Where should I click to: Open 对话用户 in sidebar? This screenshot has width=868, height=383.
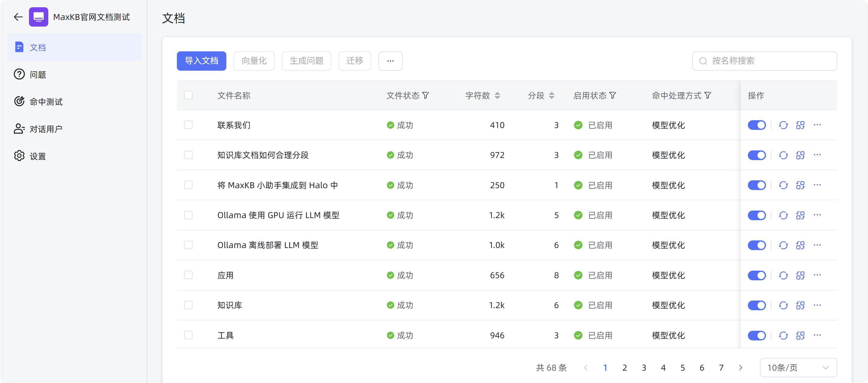point(75,129)
